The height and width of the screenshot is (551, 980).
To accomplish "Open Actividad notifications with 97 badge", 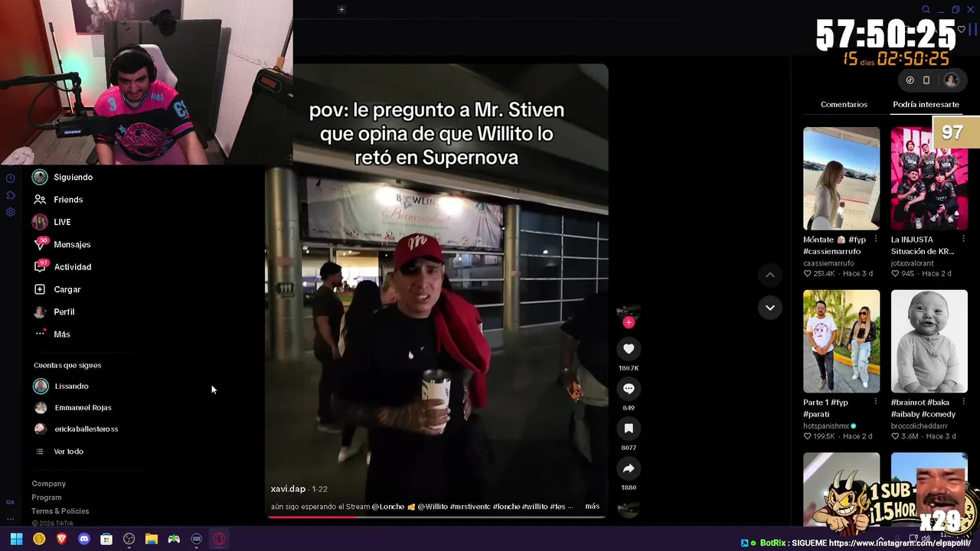I will tap(40, 266).
